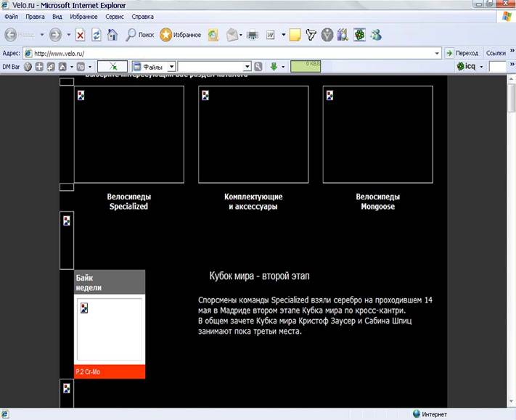
Task: Click the white bird-shaped toolbar icon
Action: click(311, 35)
